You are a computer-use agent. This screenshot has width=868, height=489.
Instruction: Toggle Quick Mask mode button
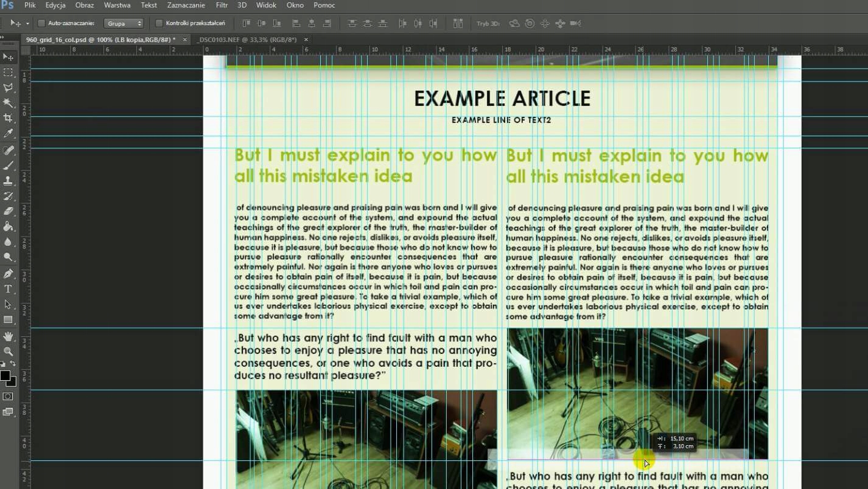(8, 397)
